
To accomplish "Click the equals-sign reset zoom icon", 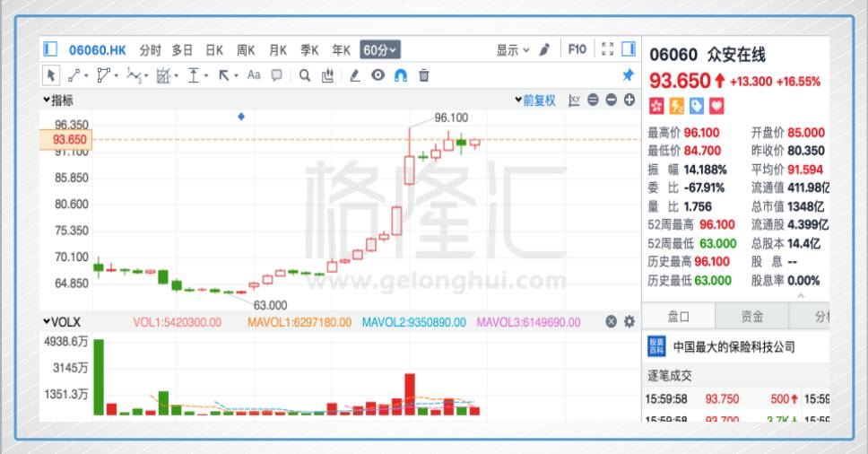I will pyautogui.click(x=593, y=100).
